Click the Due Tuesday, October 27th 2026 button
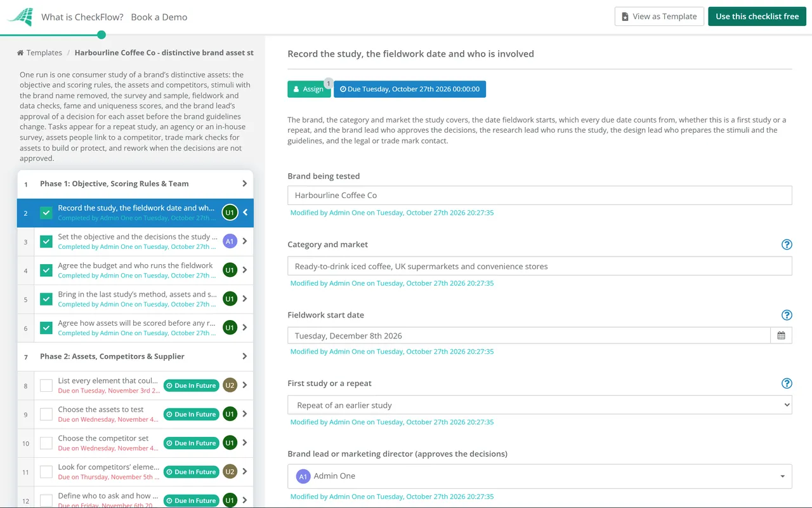812x508 pixels. [410, 89]
